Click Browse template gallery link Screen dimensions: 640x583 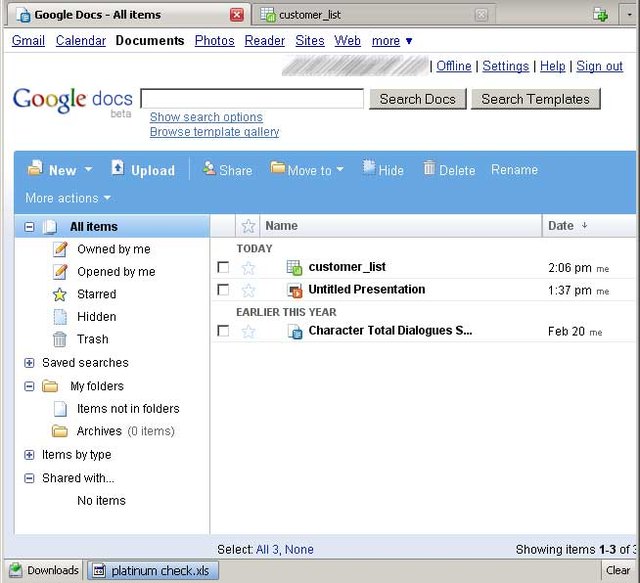point(215,132)
